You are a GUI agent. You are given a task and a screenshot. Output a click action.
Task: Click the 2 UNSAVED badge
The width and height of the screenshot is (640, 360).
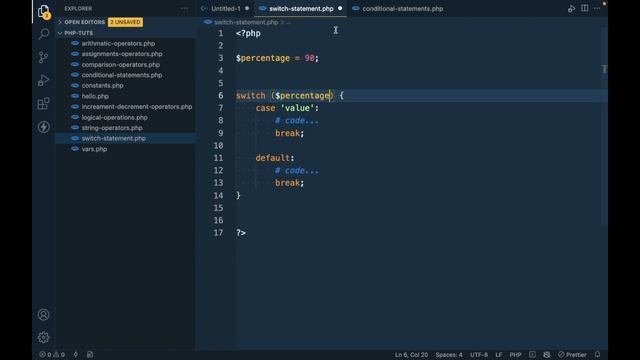[x=125, y=22]
